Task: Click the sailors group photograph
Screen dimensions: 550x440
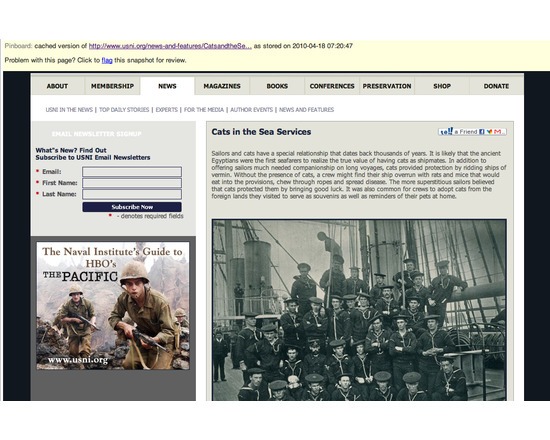Action: [x=359, y=310]
